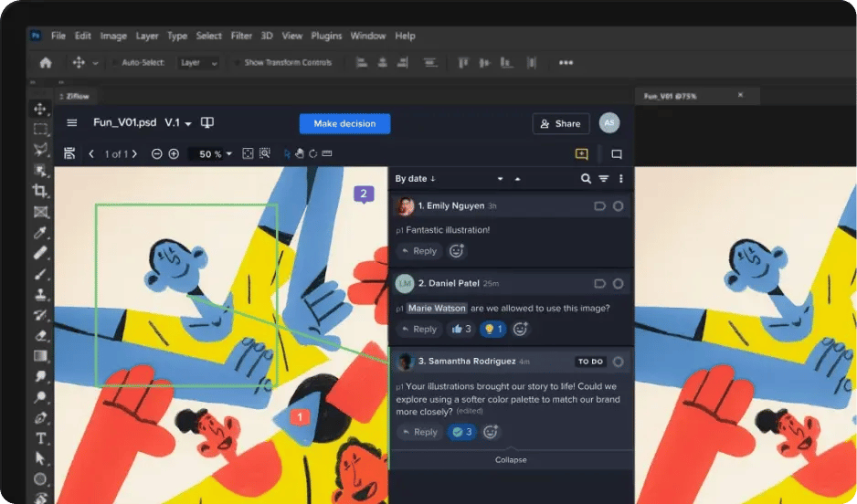Switch to the Fun_V01 document tab

pyautogui.click(x=672, y=95)
